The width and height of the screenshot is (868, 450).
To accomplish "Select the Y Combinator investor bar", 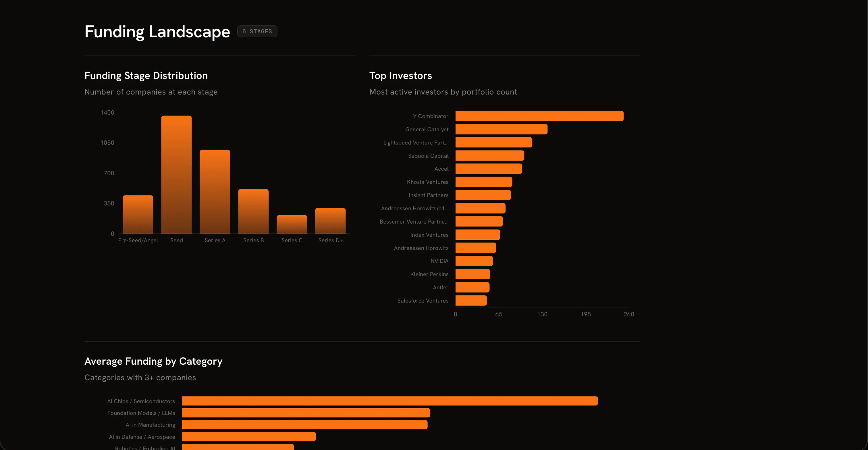I will pos(539,116).
